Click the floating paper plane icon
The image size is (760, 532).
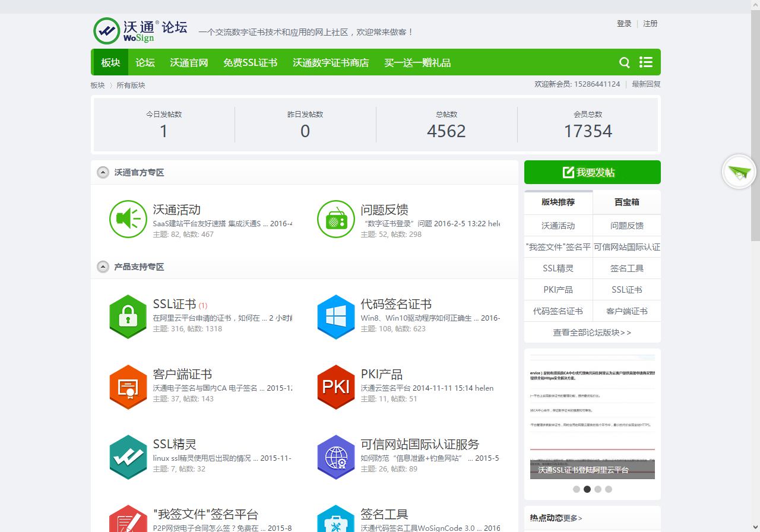click(x=739, y=172)
